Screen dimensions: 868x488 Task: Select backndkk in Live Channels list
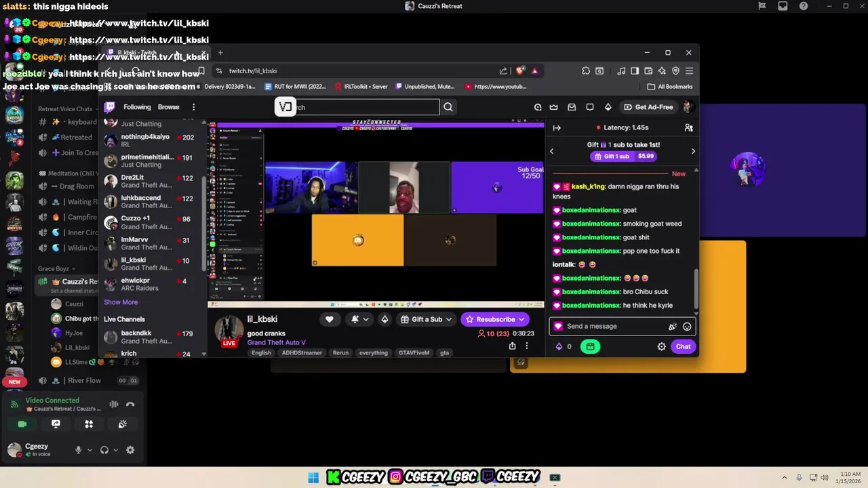[152, 337]
